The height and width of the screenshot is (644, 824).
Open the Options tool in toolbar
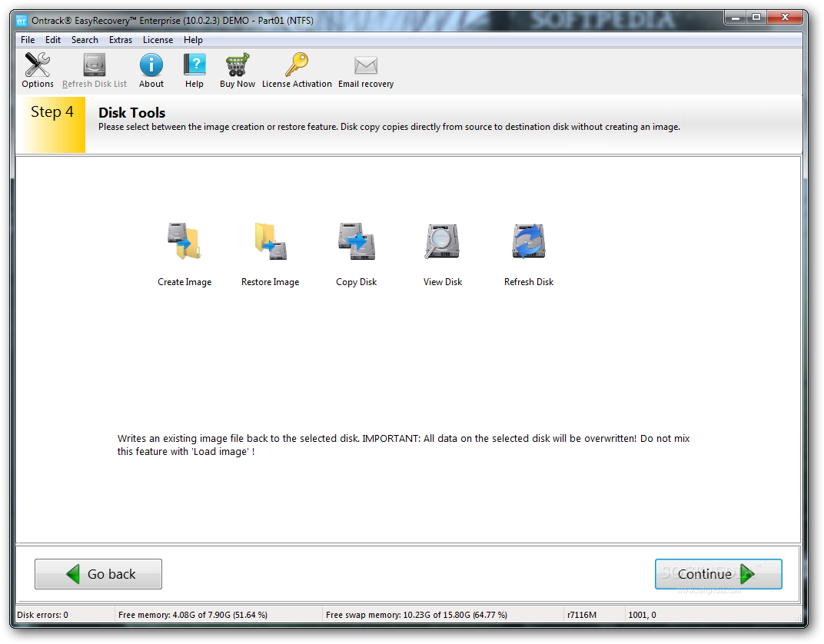click(38, 71)
